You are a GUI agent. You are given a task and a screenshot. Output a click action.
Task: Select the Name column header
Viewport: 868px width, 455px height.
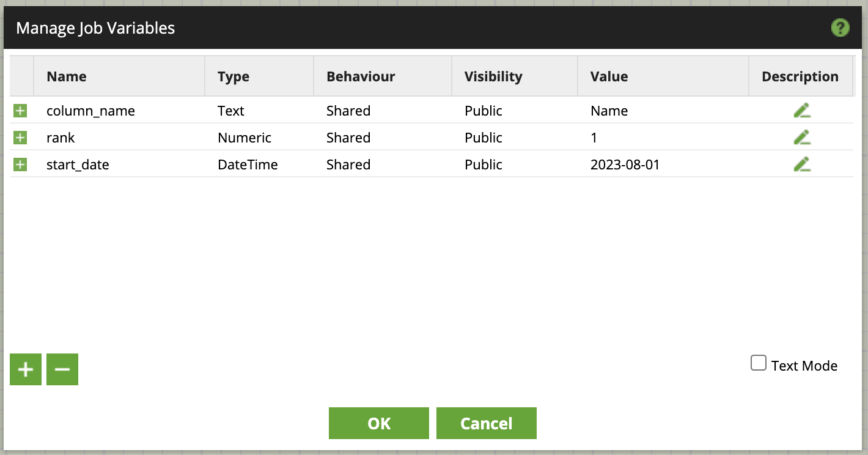click(119, 76)
